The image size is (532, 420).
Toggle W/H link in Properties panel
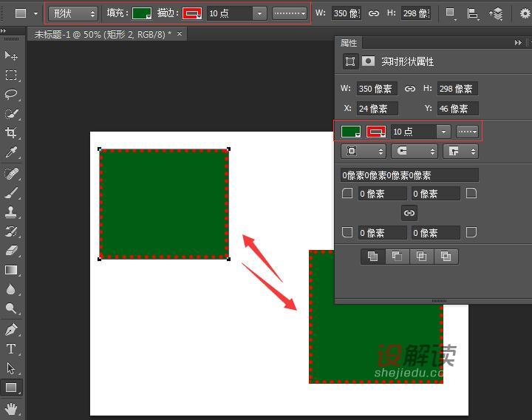(x=410, y=89)
